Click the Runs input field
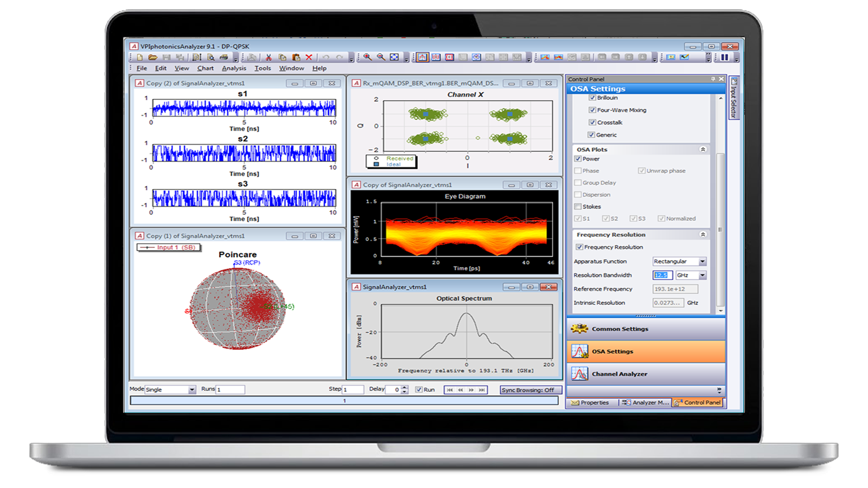The width and height of the screenshot is (868, 488). [230, 390]
